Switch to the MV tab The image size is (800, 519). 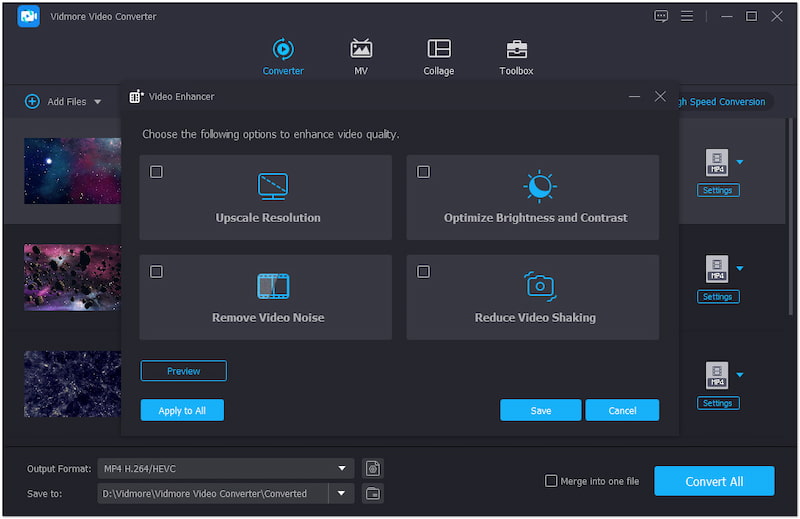(360, 57)
